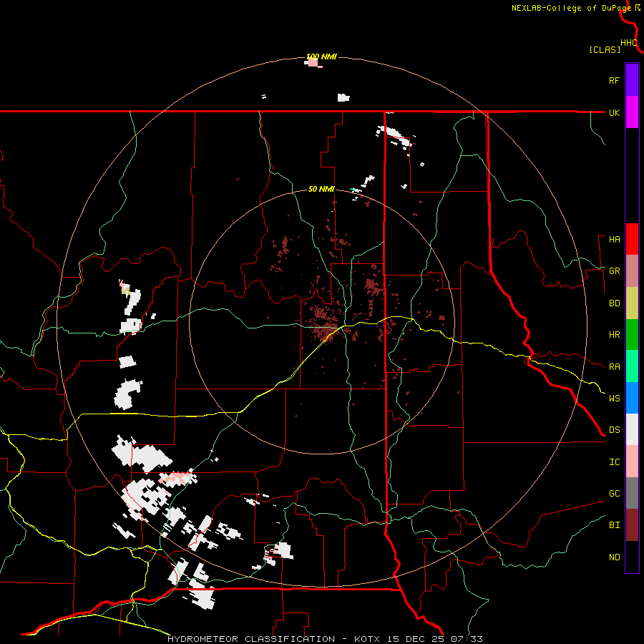
Task: Select the DS legend label
Action: tap(615, 430)
